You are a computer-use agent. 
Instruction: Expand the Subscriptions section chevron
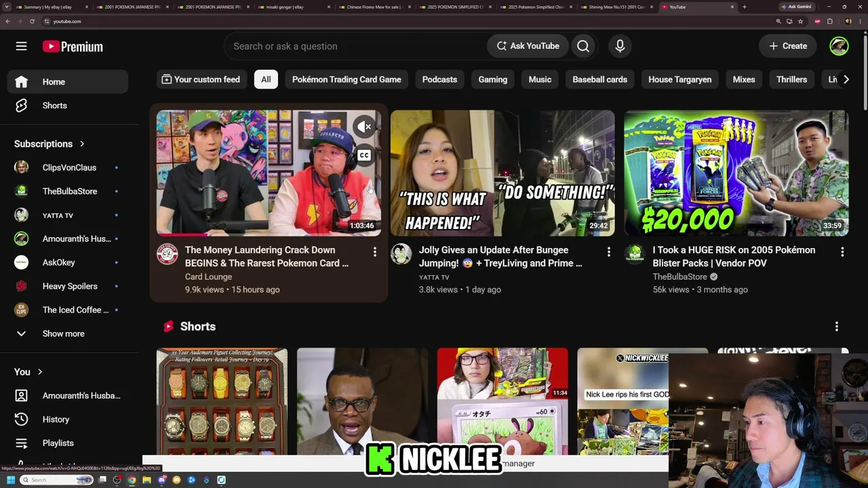pyautogui.click(x=82, y=144)
